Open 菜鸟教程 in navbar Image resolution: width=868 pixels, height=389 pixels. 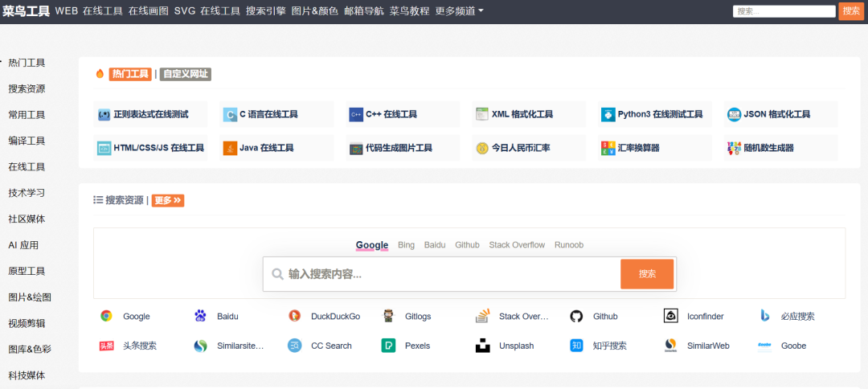coord(410,10)
